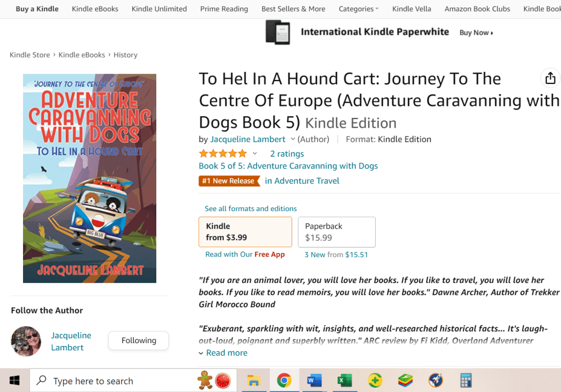Screen dimensions: 561x392
Task: Toggle the Following button for Jacqueline Lambert
Action: coord(138,340)
